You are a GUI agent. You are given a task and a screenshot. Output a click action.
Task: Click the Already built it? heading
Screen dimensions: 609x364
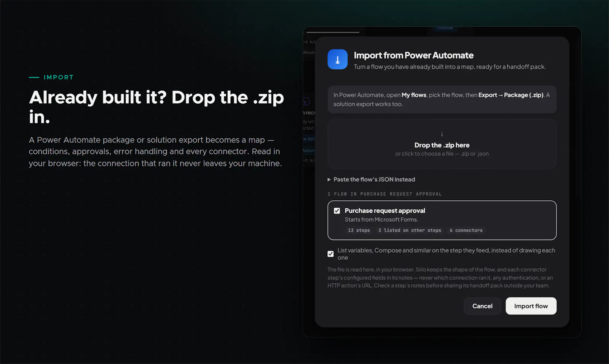(156, 107)
